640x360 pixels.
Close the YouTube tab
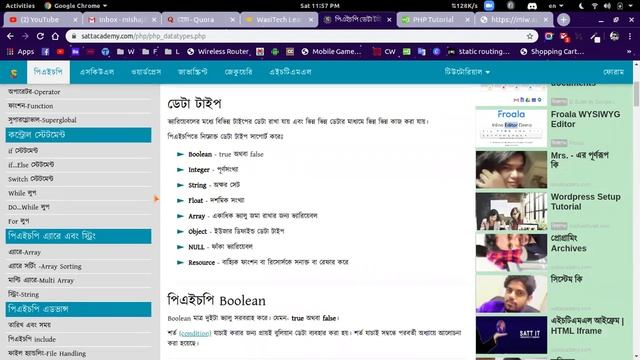(75, 20)
